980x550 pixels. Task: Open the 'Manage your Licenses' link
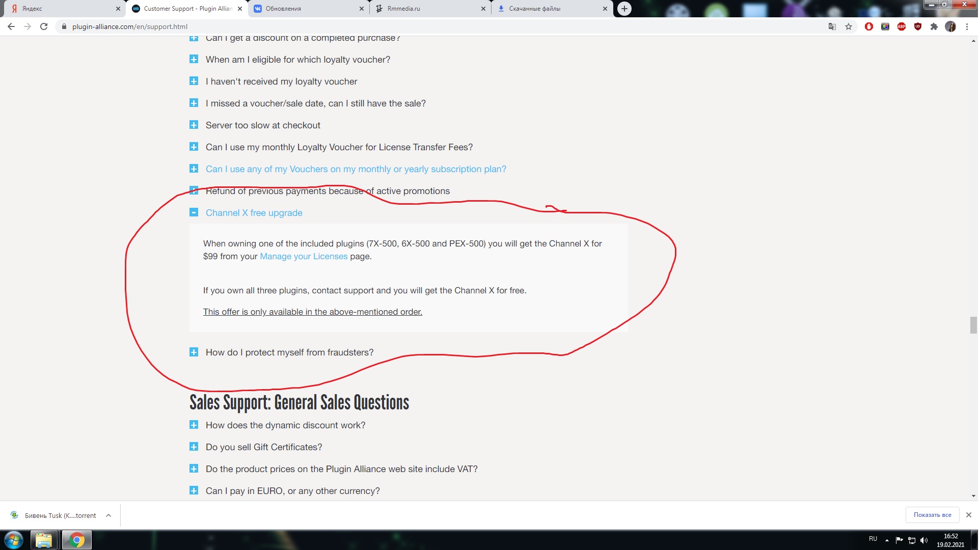pyautogui.click(x=304, y=256)
